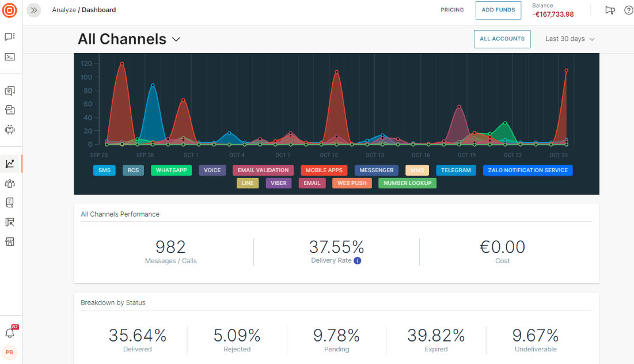Click the Dashboard breadcrumb
The width and height of the screenshot is (634, 364).
click(98, 10)
